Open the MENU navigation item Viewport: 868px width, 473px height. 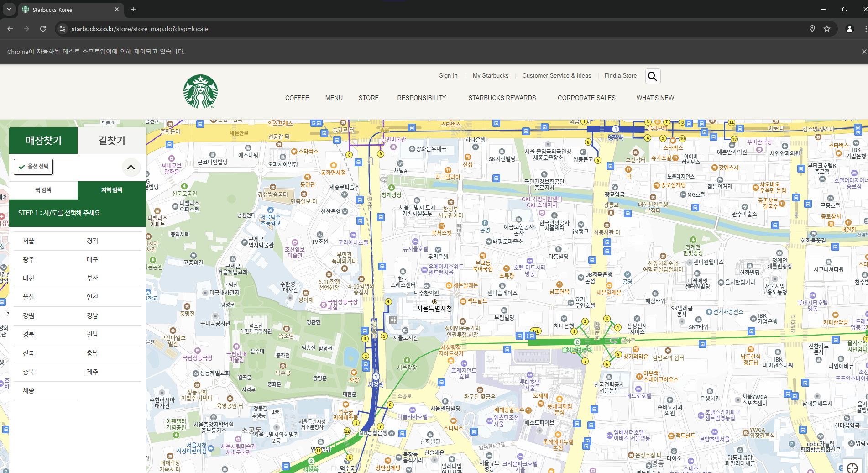[334, 98]
